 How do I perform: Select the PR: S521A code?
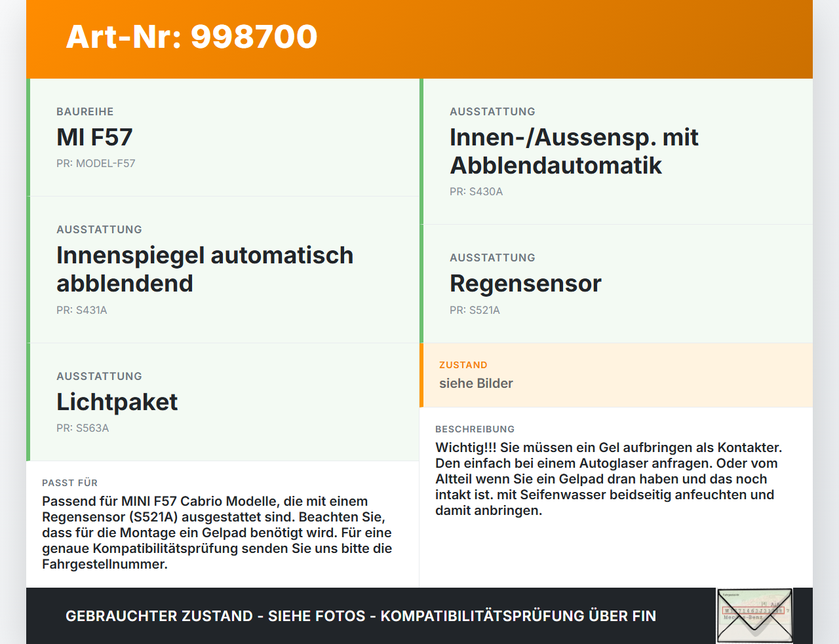475,310
